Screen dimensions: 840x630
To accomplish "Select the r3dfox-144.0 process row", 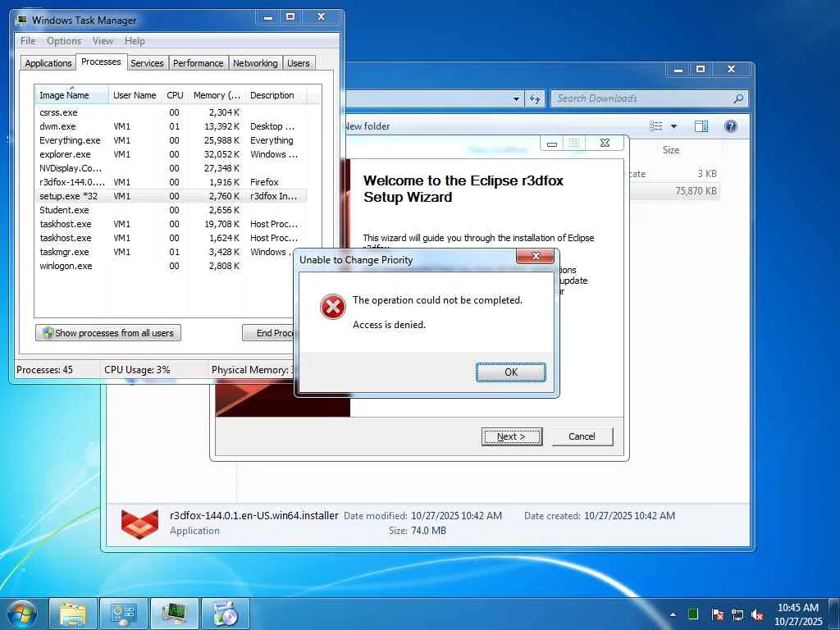I will click(x=171, y=182).
